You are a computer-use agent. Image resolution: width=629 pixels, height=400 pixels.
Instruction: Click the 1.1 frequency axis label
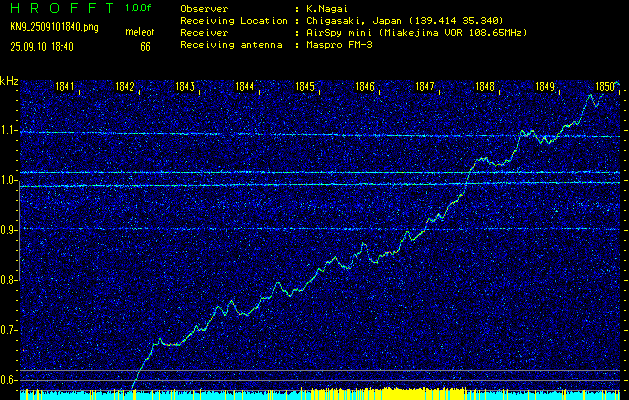point(9,131)
